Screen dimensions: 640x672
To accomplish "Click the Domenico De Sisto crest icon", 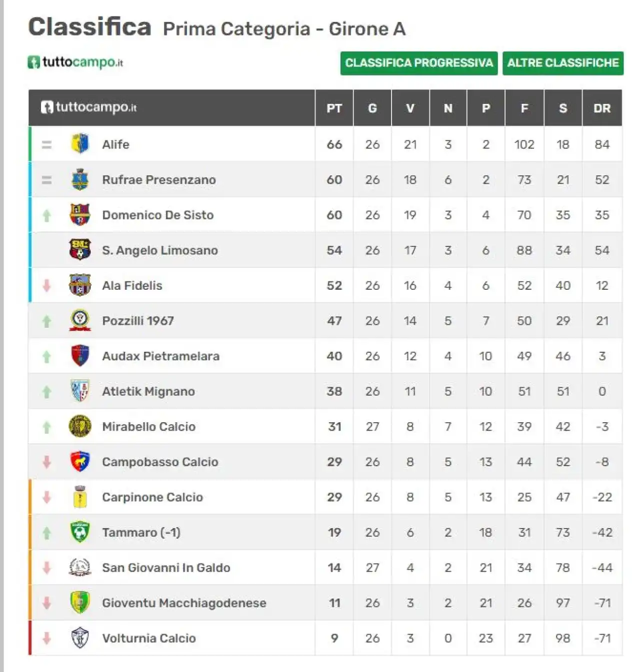I will [80, 215].
